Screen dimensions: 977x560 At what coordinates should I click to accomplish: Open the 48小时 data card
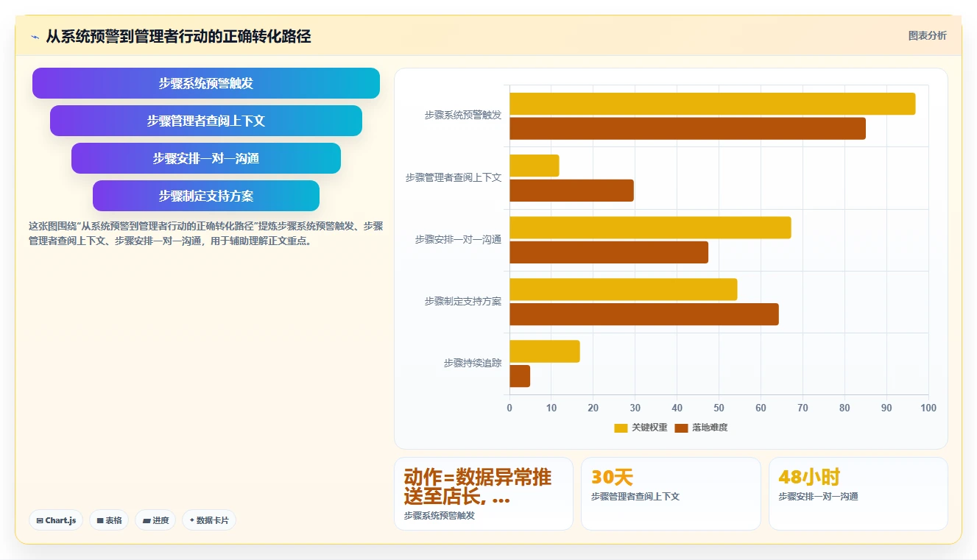click(x=858, y=493)
